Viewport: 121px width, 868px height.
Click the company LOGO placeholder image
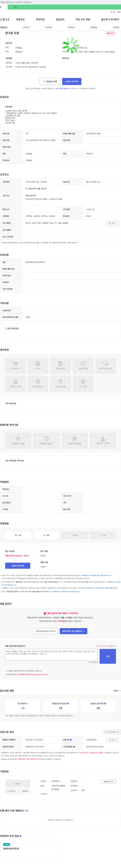pyautogui.click(x=18, y=783)
